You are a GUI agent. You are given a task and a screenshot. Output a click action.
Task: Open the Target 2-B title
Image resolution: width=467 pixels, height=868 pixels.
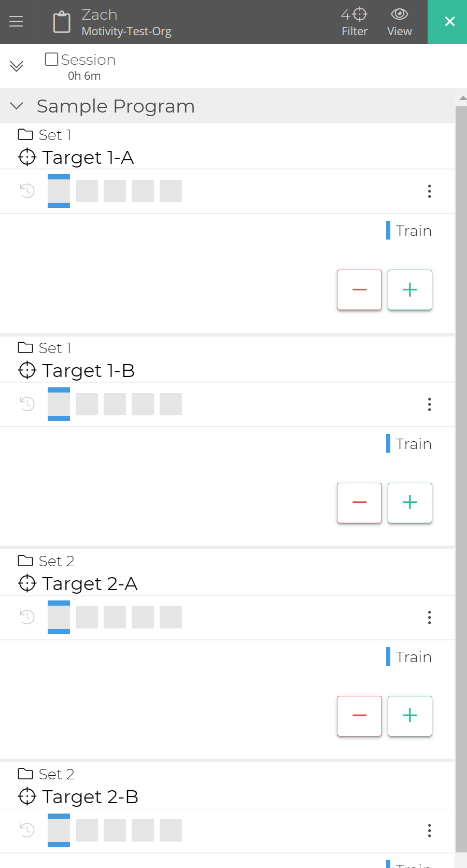[90, 797]
